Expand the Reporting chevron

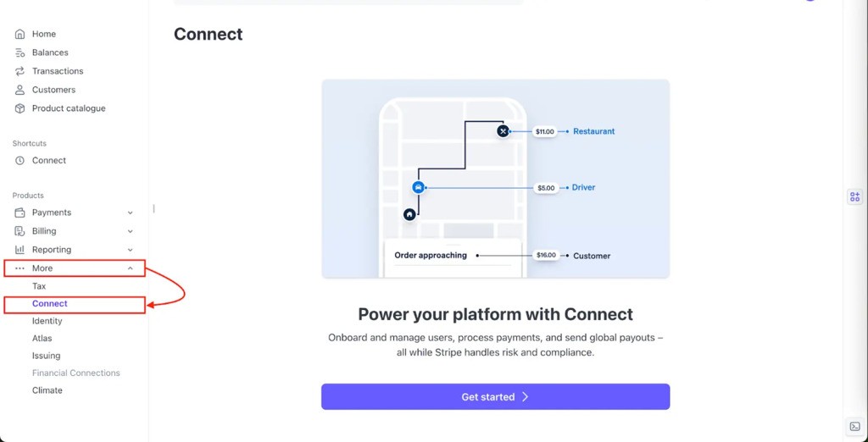tap(131, 250)
